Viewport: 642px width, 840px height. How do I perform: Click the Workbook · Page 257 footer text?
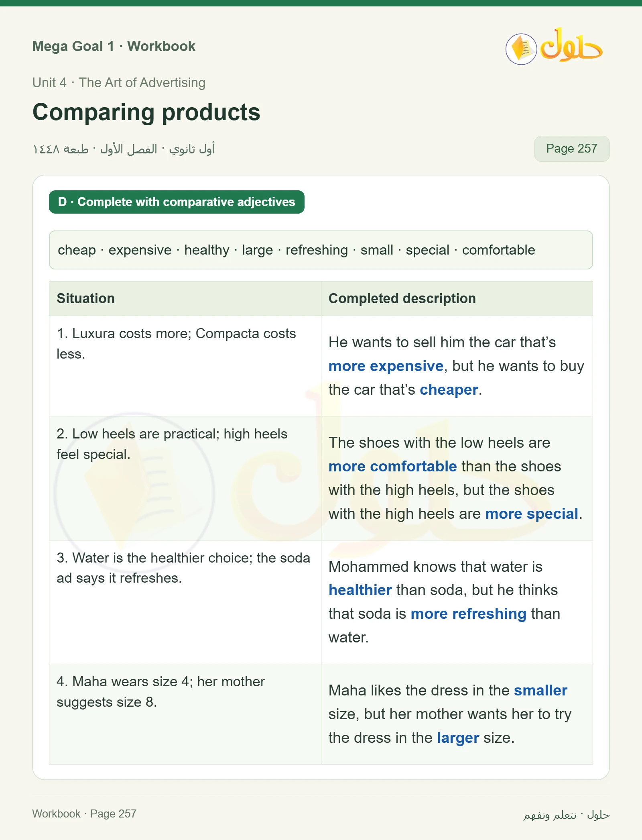pos(84,814)
